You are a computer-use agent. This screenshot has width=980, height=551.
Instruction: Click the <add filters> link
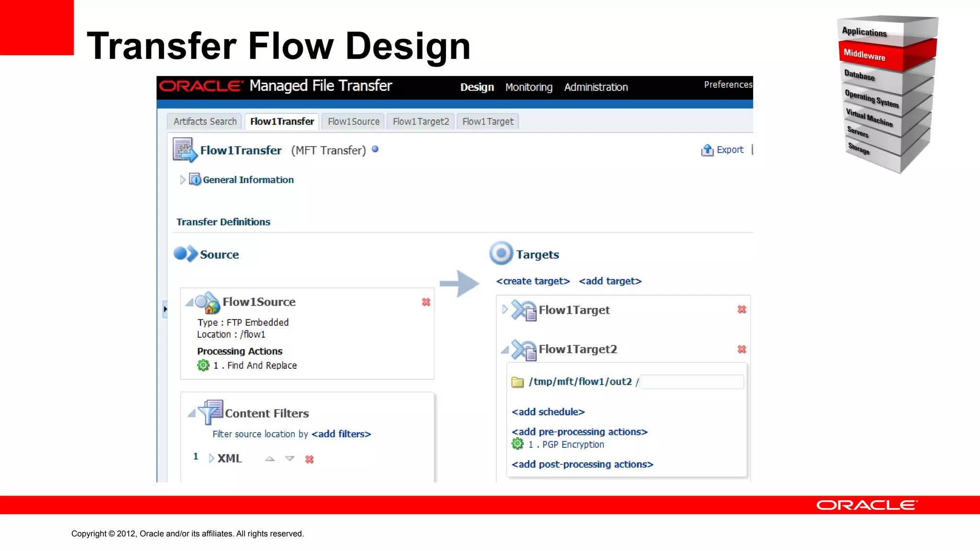tap(341, 434)
